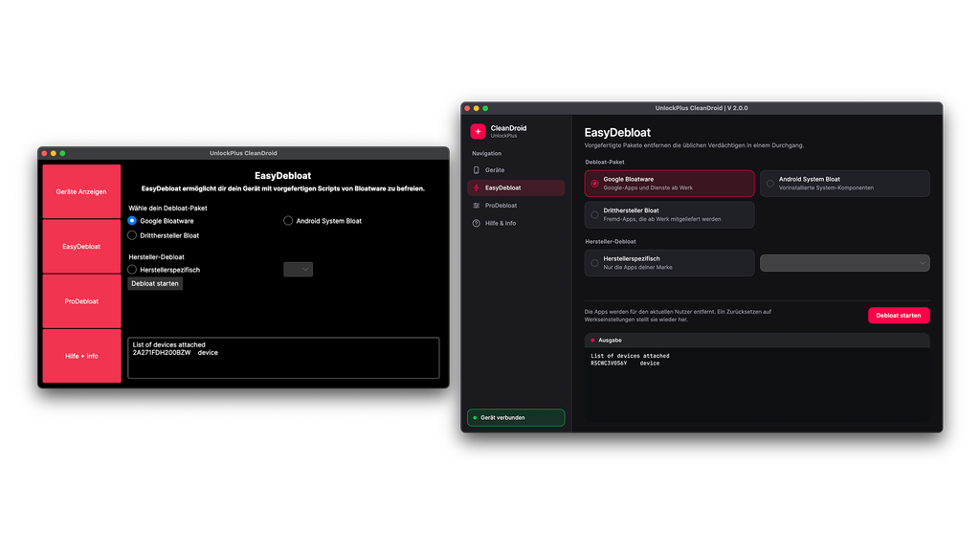Open the Hilfe + Info tab

coord(81,356)
